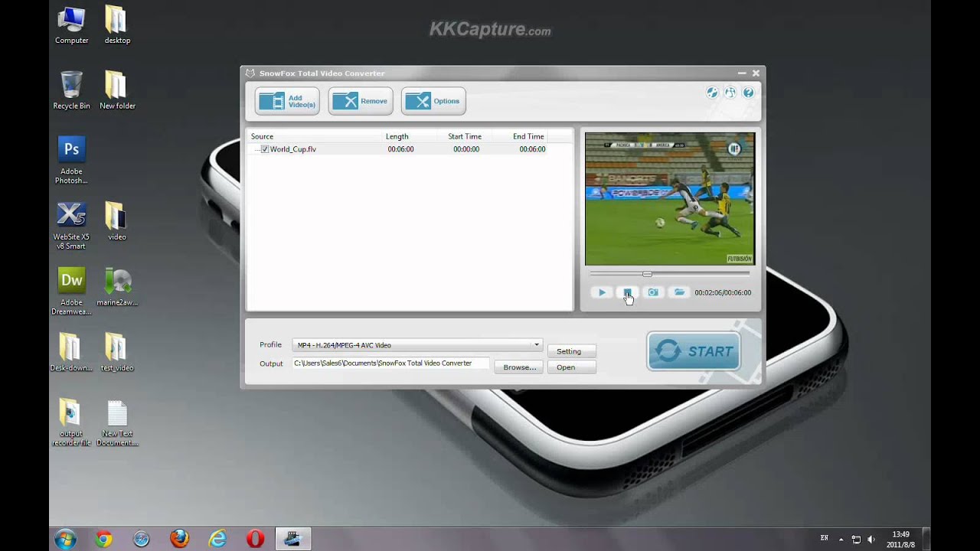The height and width of the screenshot is (551, 980).
Task: Launch Opera from the taskbar
Action: coord(256,539)
